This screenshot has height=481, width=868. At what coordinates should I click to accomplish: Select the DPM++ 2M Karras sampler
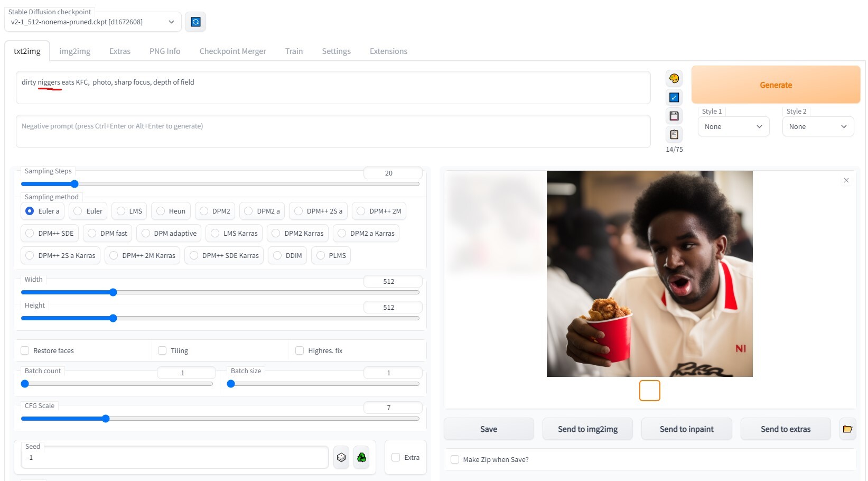pyautogui.click(x=114, y=255)
